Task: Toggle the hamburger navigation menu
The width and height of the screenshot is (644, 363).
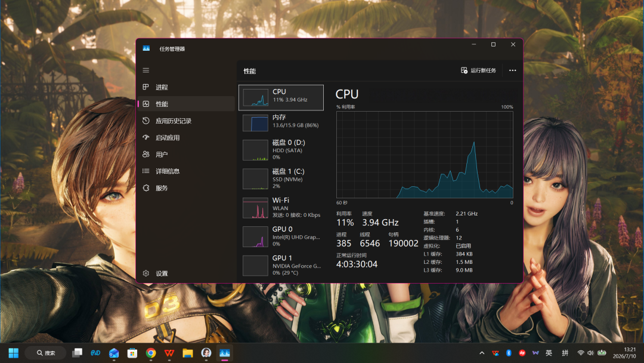Action: click(x=146, y=70)
